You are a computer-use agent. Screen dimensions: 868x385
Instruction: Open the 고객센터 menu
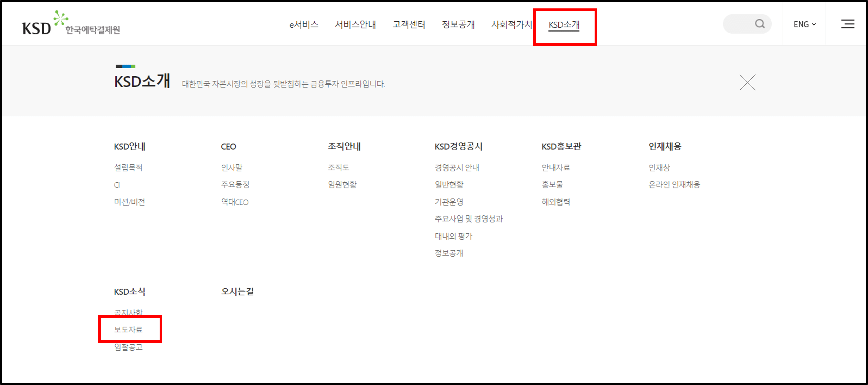pos(409,24)
